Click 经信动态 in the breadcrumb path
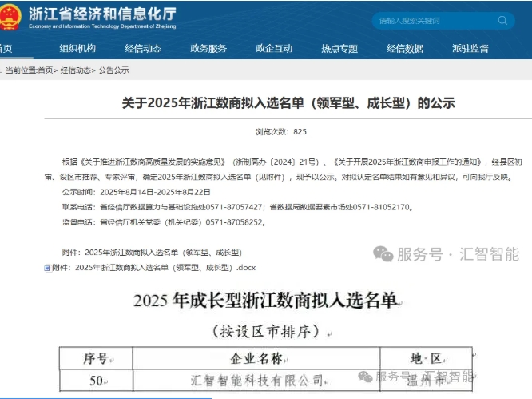Image resolution: width=532 pixels, height=399 pixels. [x=75, y=70]
